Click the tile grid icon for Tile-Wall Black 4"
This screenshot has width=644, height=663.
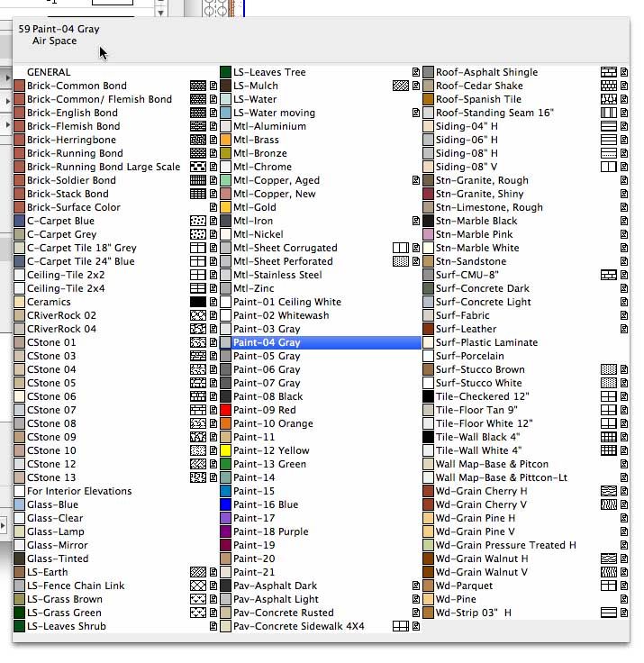click(x=609, y=437)
